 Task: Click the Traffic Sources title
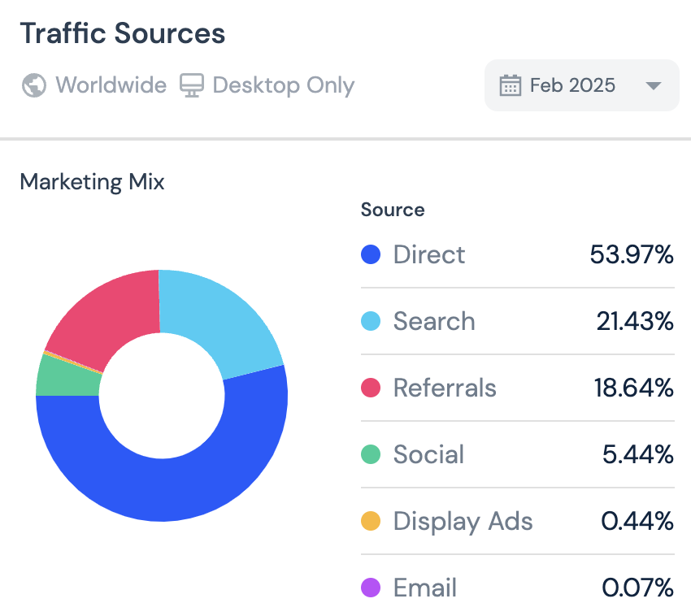point(123,33)
